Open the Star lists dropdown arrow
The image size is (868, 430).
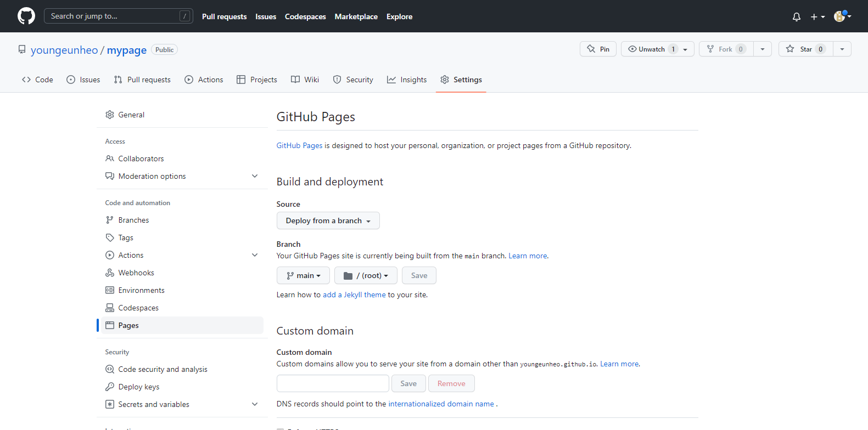click(x=842, y=49)
